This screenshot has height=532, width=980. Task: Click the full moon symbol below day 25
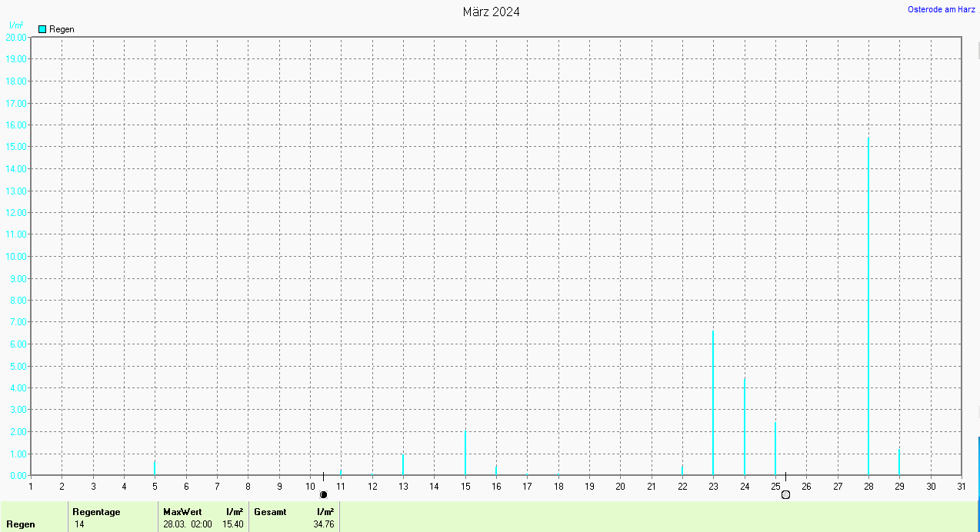click(785, 494)
